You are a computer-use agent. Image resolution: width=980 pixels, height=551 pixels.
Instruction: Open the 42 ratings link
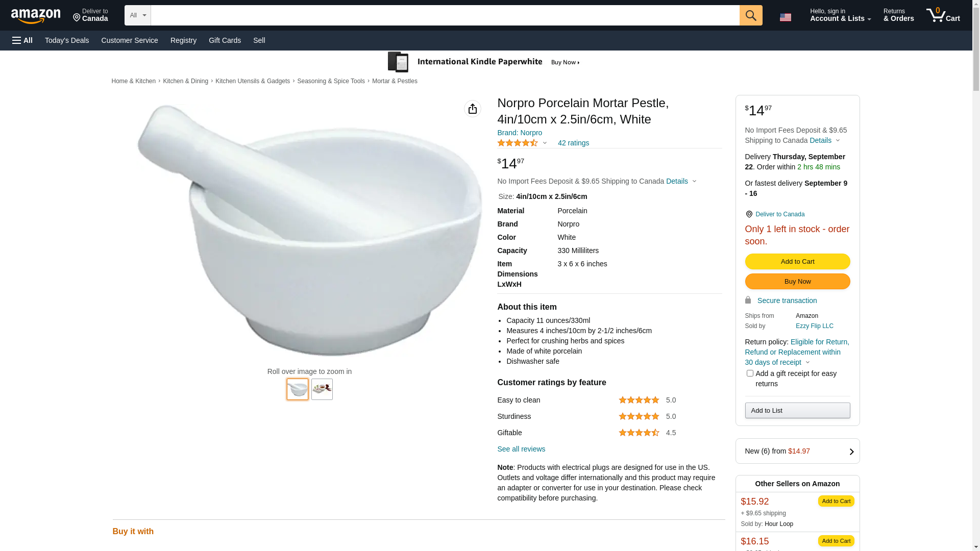[x=573, y=143]
